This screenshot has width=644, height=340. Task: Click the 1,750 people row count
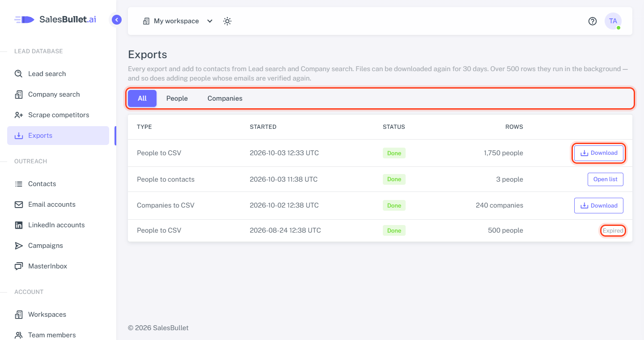pyautogui.click(x=504, y=153)
